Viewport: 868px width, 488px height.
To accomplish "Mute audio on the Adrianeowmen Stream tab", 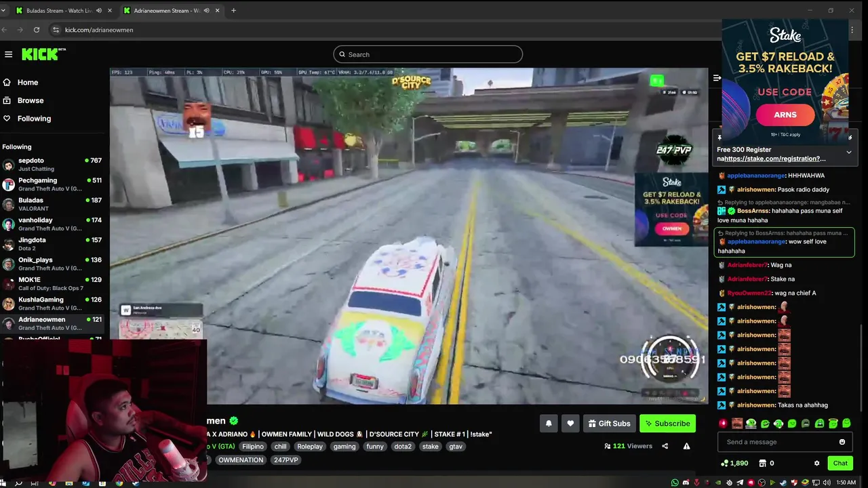I will 206,10.
